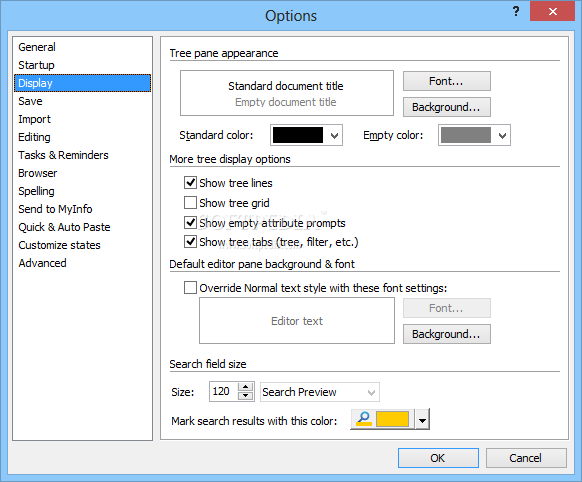The image size is (582, 482).
Task: Decrease search field size with down arrow
Action: (x=245, y=396)
